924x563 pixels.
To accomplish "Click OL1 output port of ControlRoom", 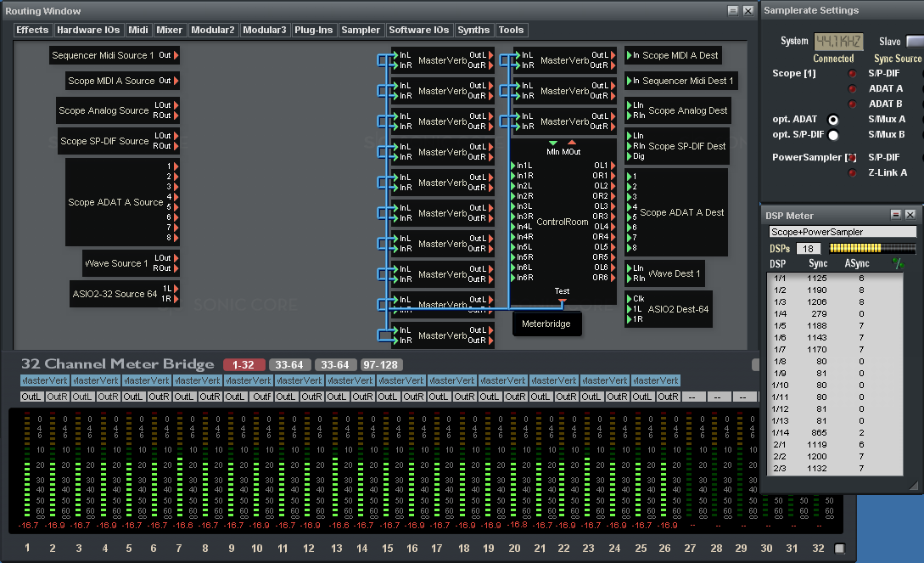I will point(613,166).
